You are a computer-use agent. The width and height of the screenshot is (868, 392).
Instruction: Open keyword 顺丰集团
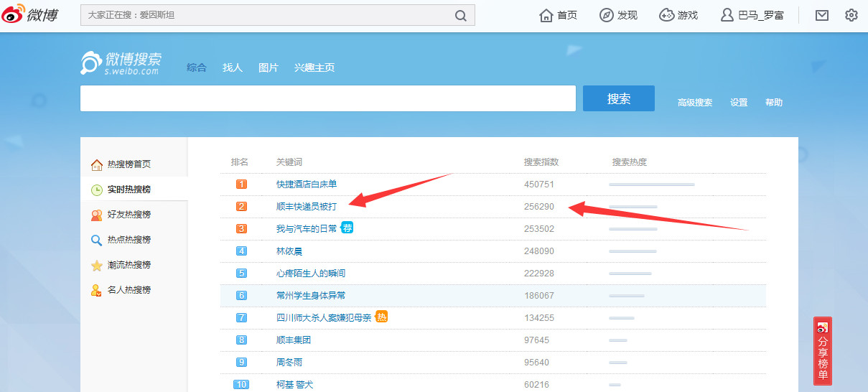pos(294,340)
